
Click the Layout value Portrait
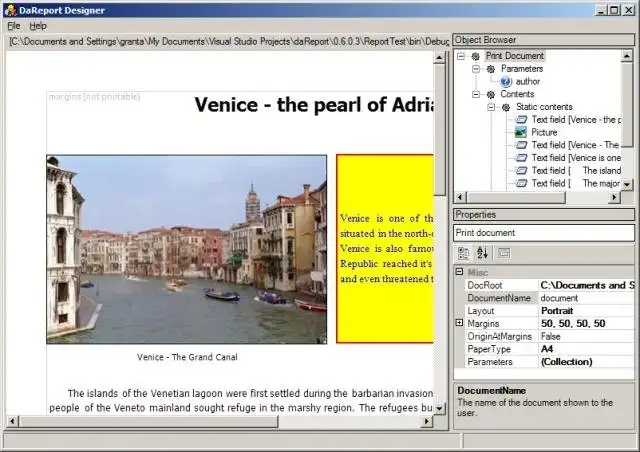(x=587, y=311)
